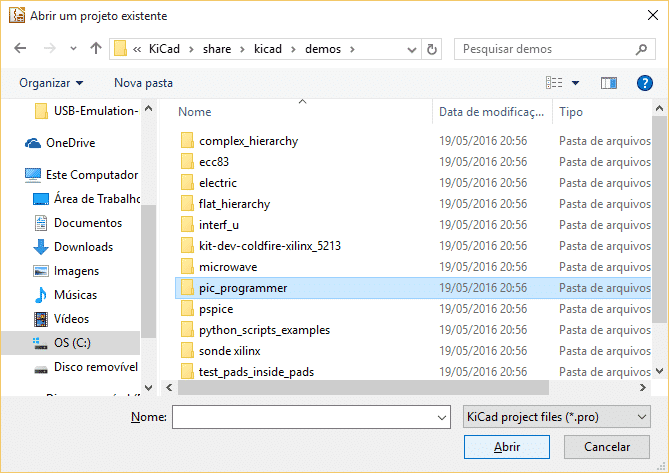Change the view layout icon
Viewport: 669px width, 473px height.
coord(554,83)
